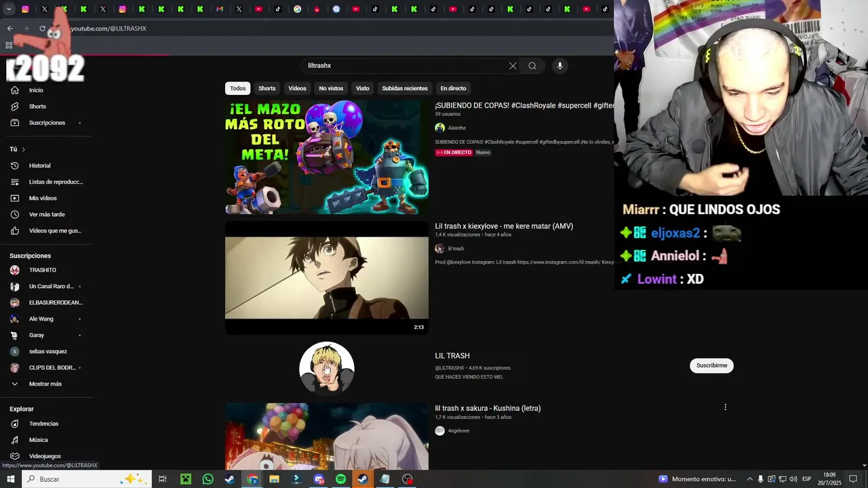Viewport: 868px width, 488px height.
Task: Open Videojuegos under Explorar
Action: 46,456
